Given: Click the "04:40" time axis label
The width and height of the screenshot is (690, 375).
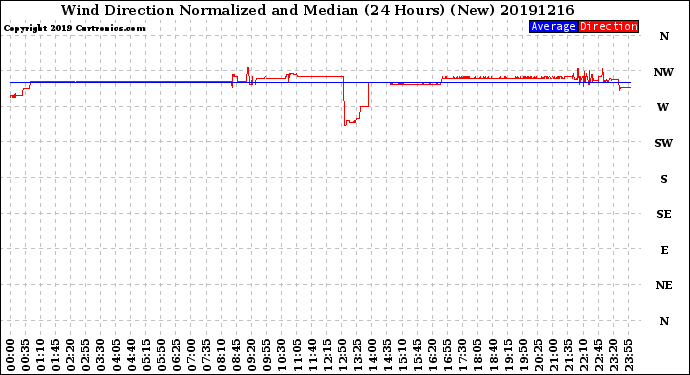Looking at the screenshot, I should 131,355.
